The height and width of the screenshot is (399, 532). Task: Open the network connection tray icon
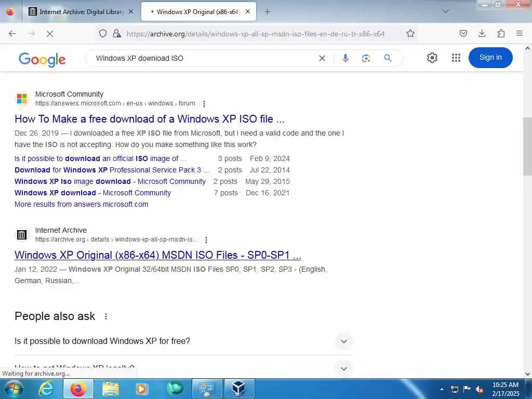pos(454,389)
